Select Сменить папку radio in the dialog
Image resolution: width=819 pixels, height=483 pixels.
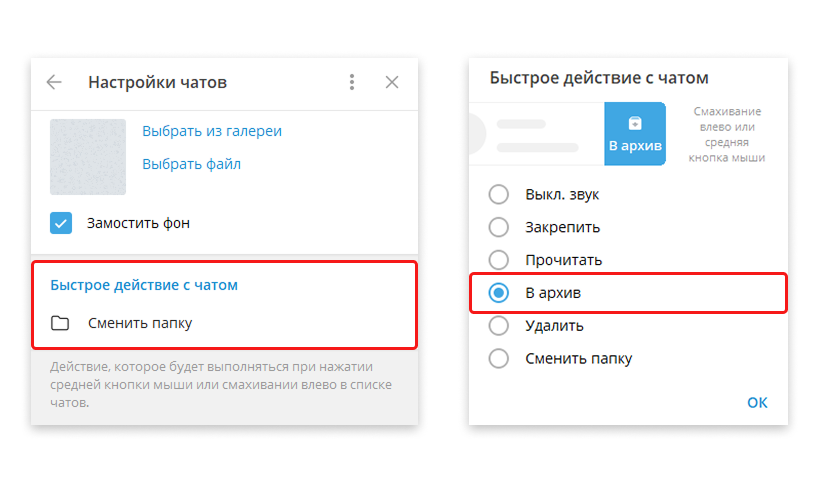[x=498, y=358]
